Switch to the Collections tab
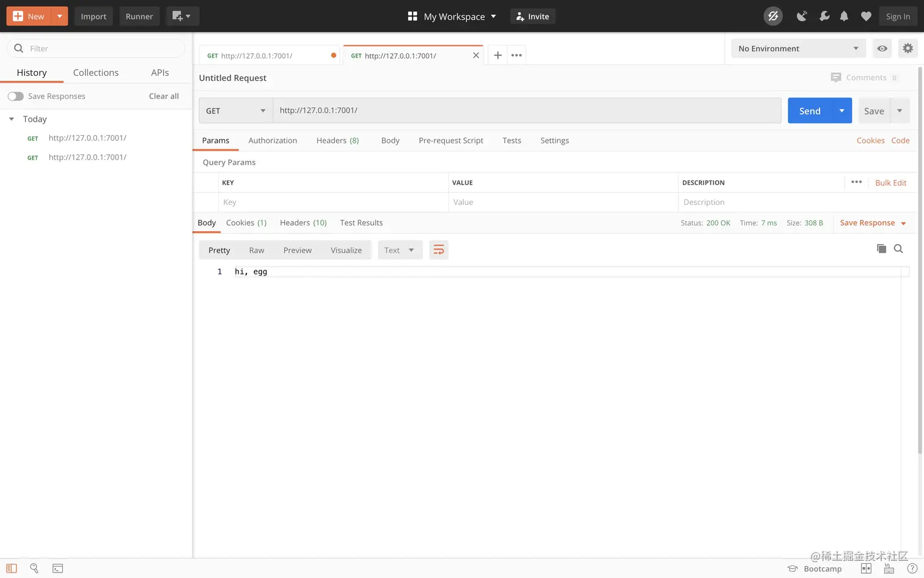The height and width of the screenshot is (578, 924). coord(96,72)
